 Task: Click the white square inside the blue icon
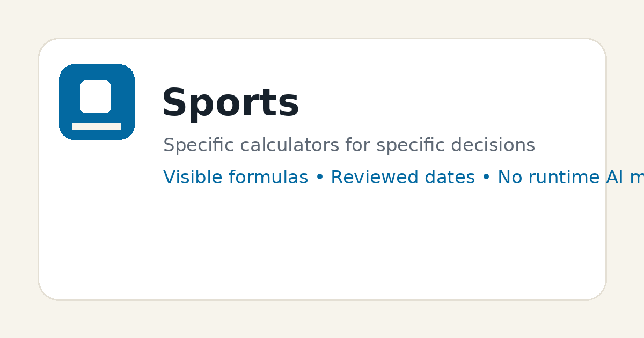(x=96, y=97)
